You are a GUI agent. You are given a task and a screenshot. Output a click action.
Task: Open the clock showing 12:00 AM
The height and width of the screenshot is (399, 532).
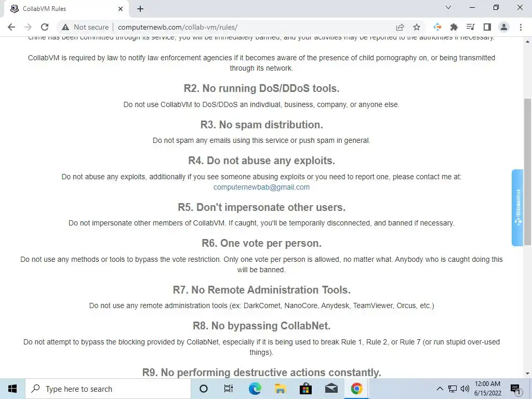[x=487, y=389]
